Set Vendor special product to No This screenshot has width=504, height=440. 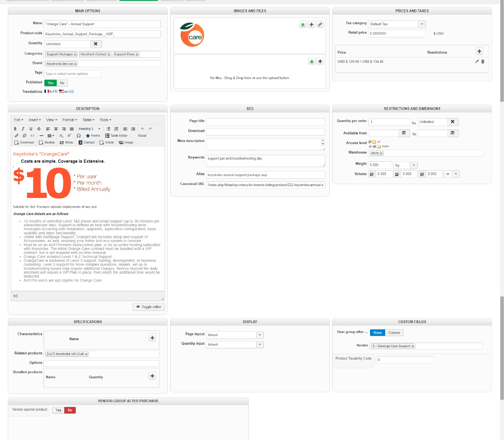[70, 410]
